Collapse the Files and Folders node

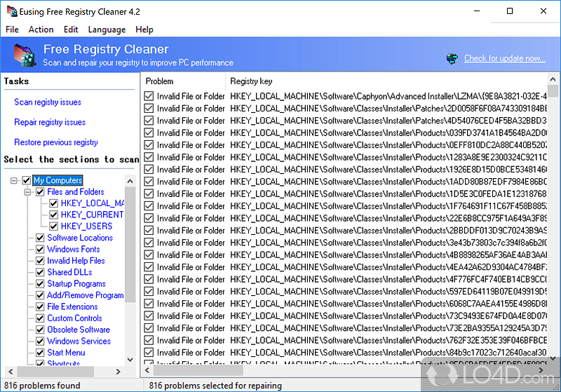click(x=28, y=191)
